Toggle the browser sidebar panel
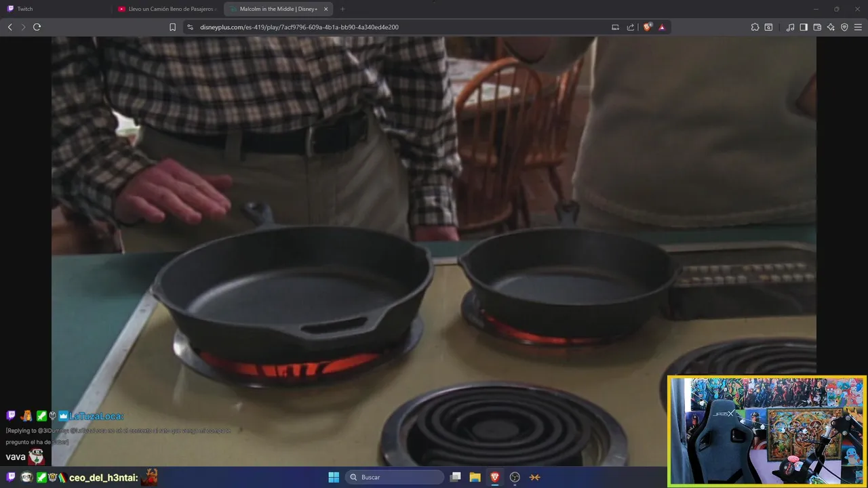This screenshot has height=488, width=868. [804, 27]
